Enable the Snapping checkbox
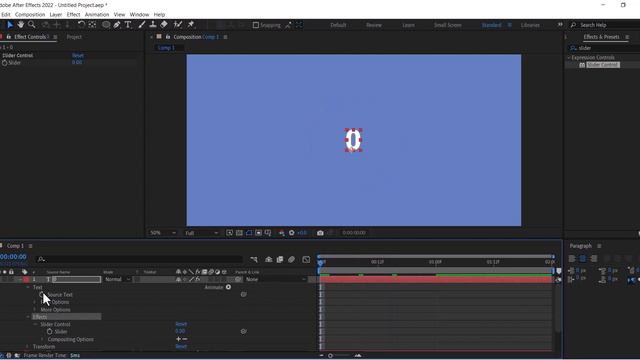This screenshot has height=360, width=640. [256, 25]
